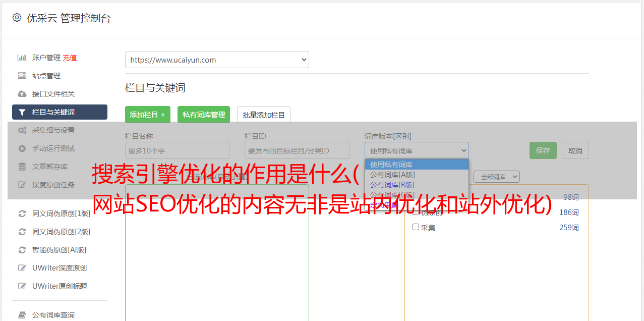Click the bar chart icon for 账户管理
The image size is (644, 321).
(x=22, y=58)
